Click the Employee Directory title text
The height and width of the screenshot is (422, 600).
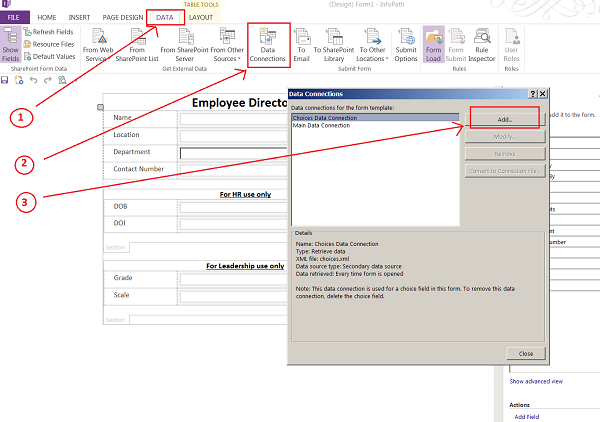click(x=240, y=103)
